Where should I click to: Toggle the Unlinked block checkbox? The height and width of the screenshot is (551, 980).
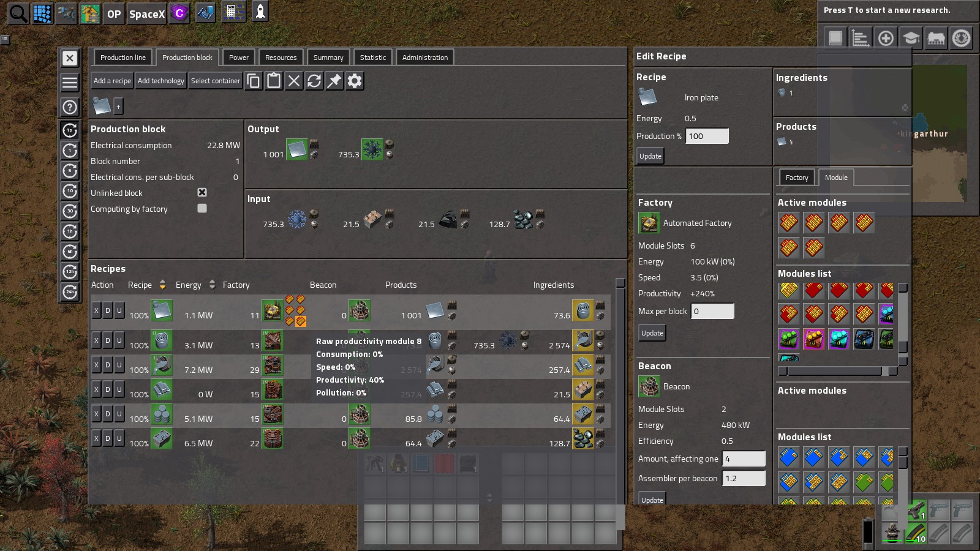click(202, 192)
